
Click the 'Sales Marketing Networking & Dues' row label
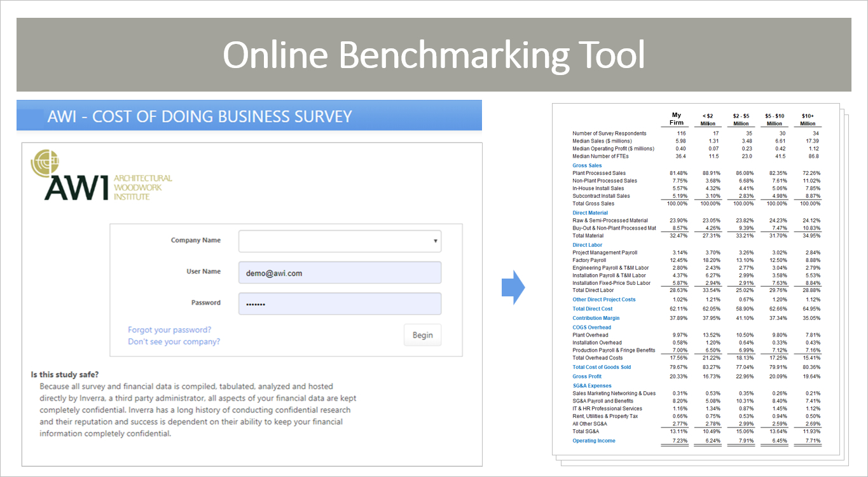[x=613, y=394]
